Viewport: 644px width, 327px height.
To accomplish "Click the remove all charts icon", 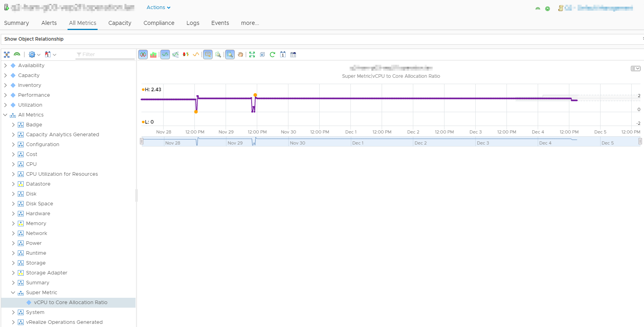I will coord(262,54).
